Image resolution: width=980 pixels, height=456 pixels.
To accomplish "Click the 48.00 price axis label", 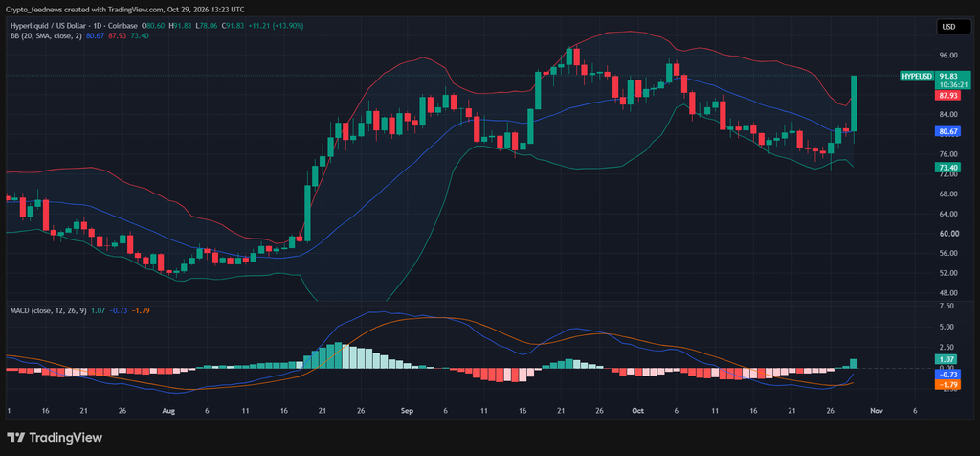I will click(x=948, y=293).
